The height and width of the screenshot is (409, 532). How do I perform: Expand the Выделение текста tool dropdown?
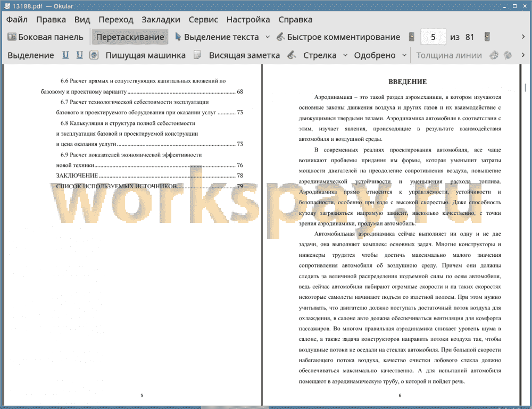pyautogui.click(x=268, y=37)
